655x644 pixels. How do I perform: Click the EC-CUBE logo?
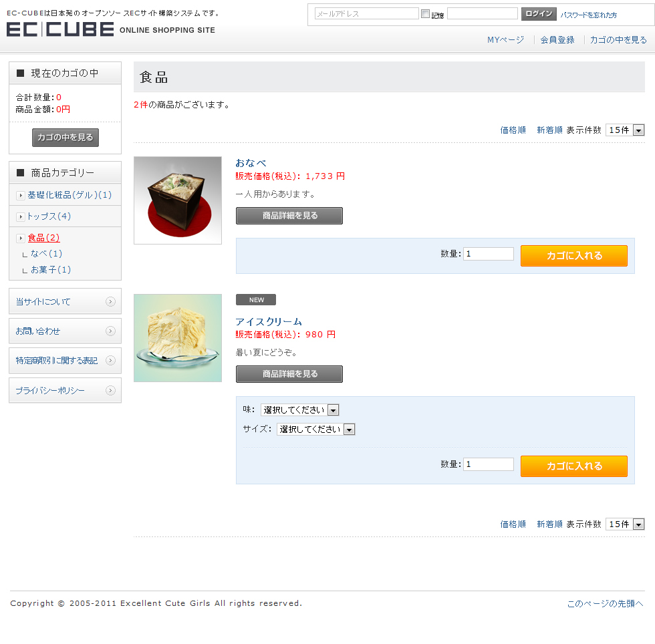(60, 29)
